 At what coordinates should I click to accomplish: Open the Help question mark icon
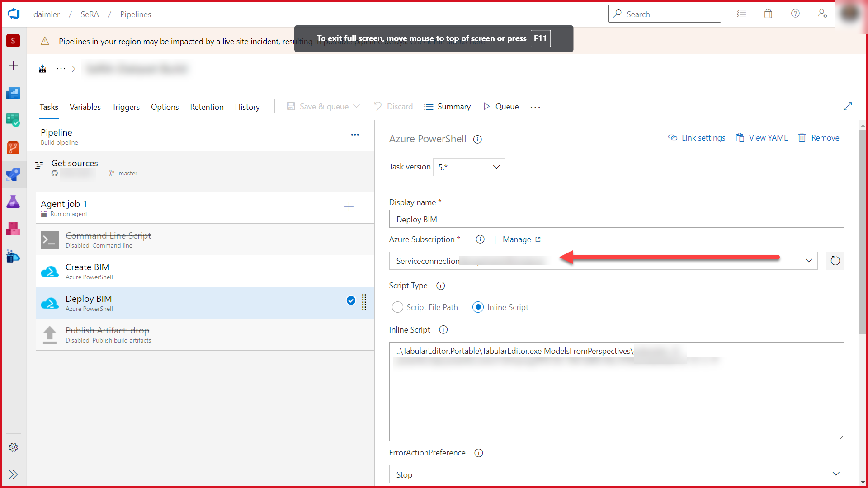[x=795, y=14]
